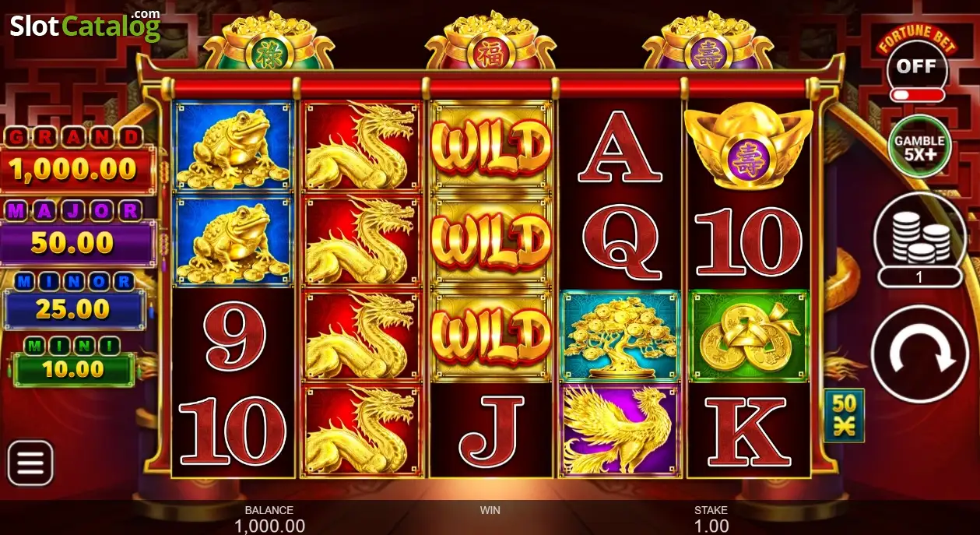Click the money tree symbol

tap(620, 336)
